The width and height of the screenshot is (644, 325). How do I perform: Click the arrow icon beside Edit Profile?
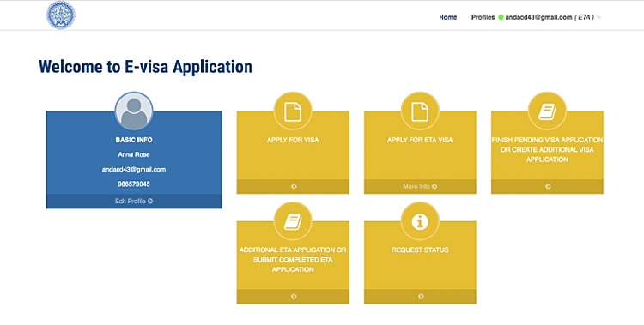150,201
